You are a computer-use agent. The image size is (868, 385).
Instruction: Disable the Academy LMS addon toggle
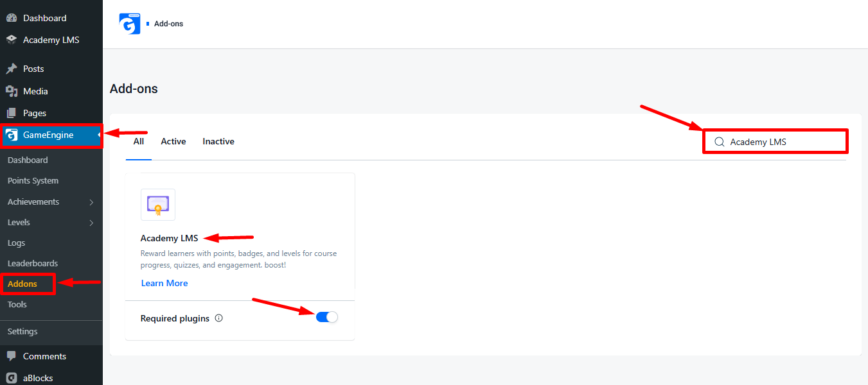(327, 317)
